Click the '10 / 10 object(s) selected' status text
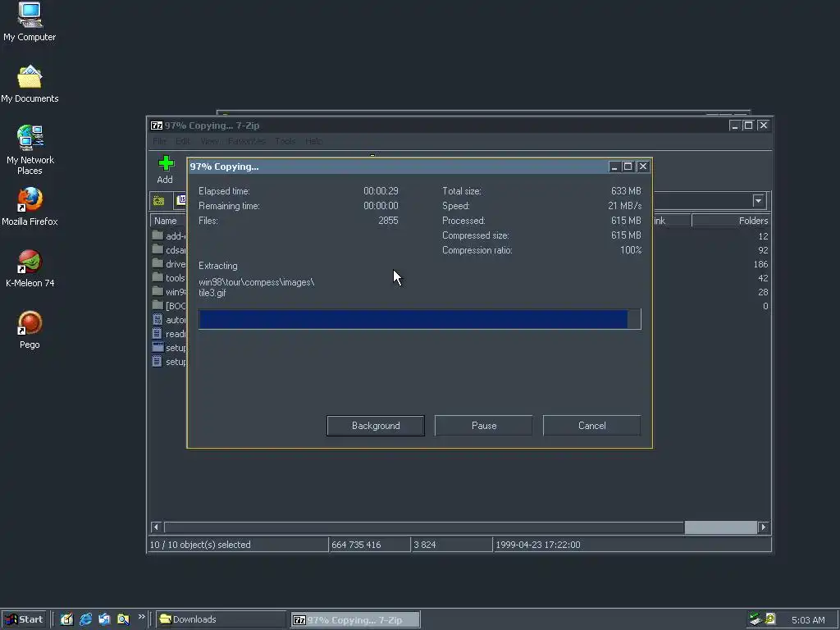Viewport: 840px width, 630px height. click(x=200, y=545)
